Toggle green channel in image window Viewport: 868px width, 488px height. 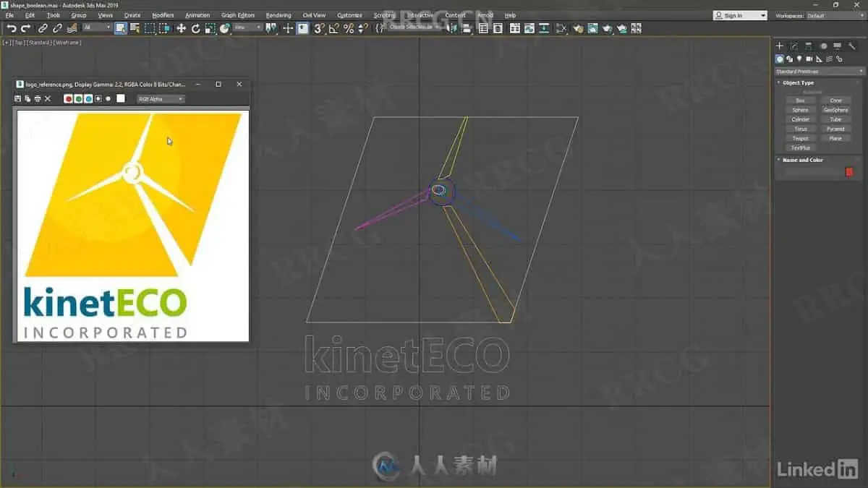click(78, 98)
